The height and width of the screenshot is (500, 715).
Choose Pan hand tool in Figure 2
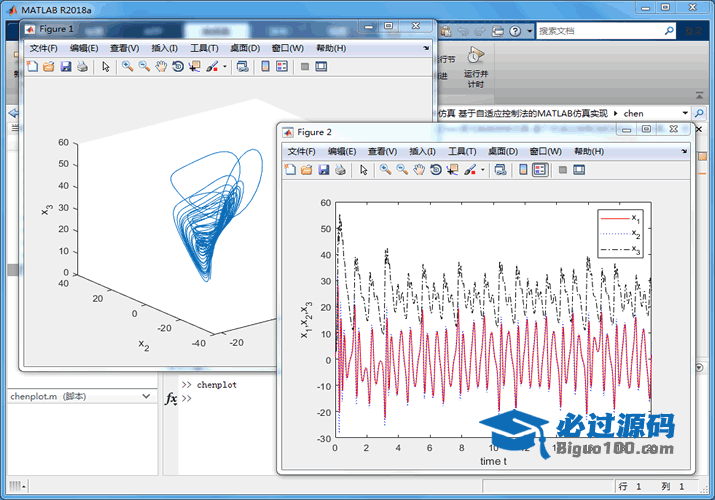coord(419,170)
